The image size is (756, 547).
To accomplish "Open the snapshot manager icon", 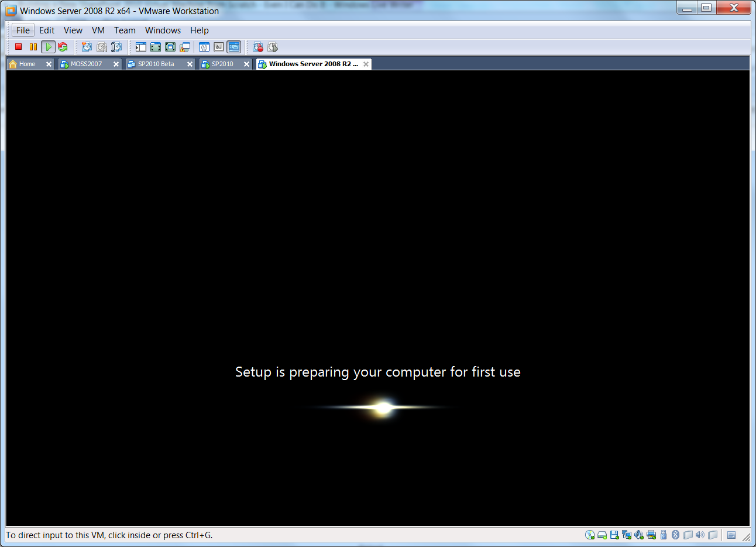I will pyautogui.click(x=116, y=47).
